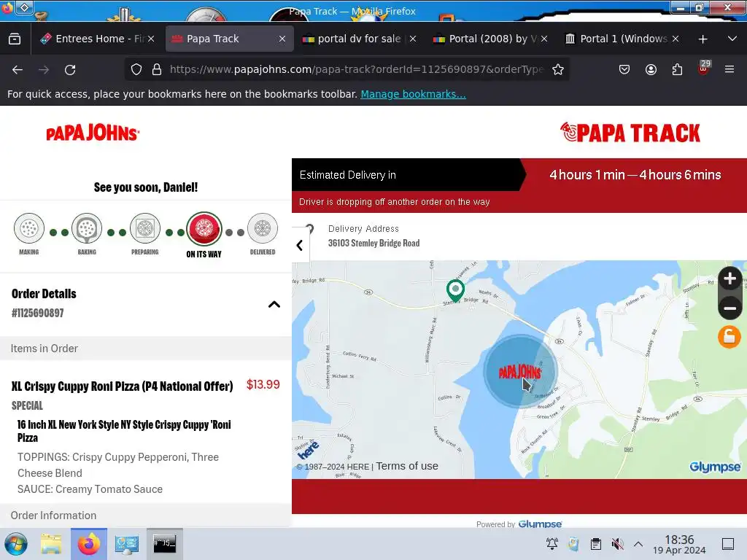Viewport: 747px width, 560px height.
Task: Reload the current page
Action: coord(70,70)
